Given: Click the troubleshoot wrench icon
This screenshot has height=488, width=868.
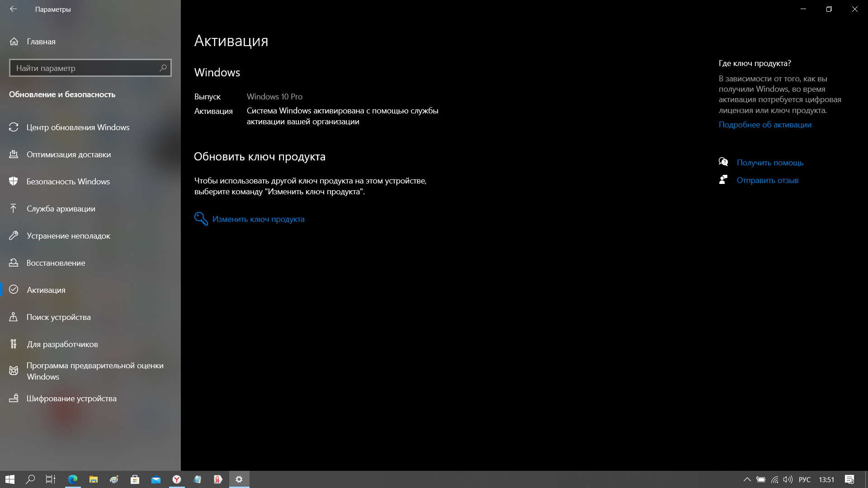Looking at the screenshot, I should pyautogui.click(x=14, y=235).
